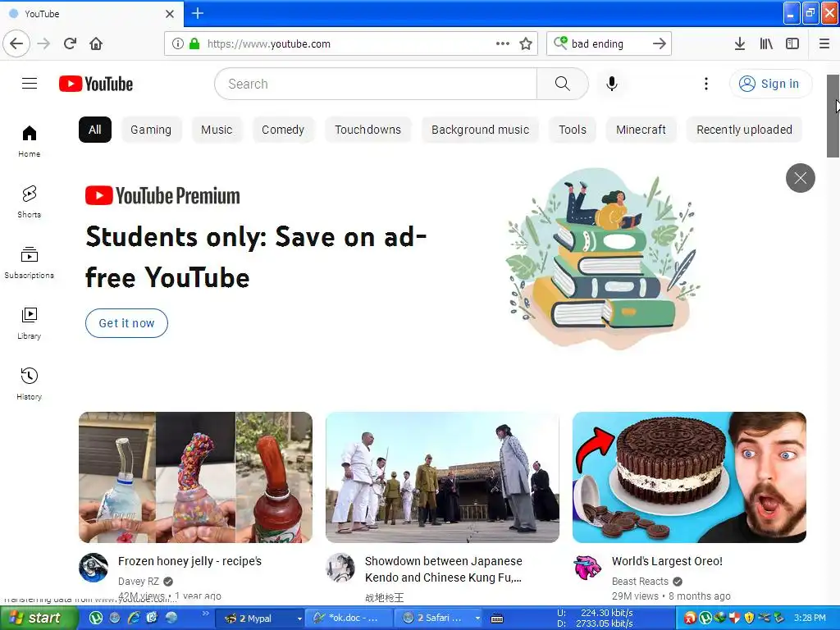The height and width of the screenshot is (630, 840).
Task: Open the Davey RZ channel link
Action: (x=138, y=582)
